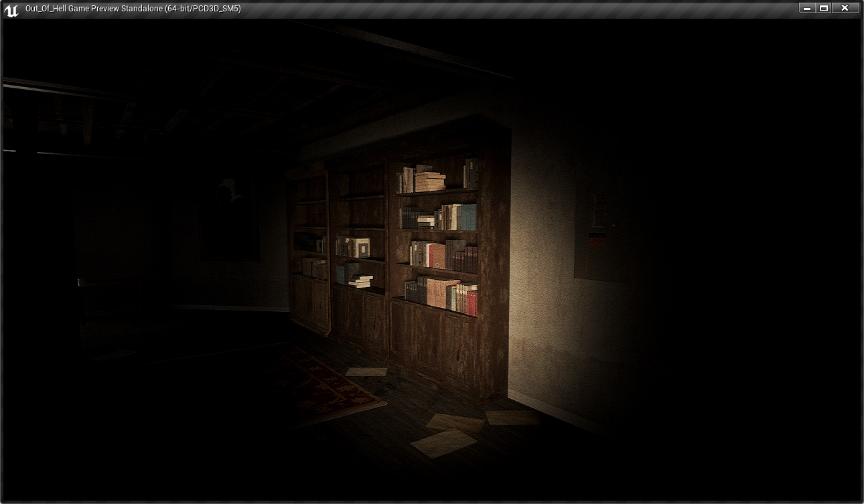The width and height of the screenshot is (864, 504).
Task: Click the Unreal Engine logo icon
Action: tap(11, 9)
